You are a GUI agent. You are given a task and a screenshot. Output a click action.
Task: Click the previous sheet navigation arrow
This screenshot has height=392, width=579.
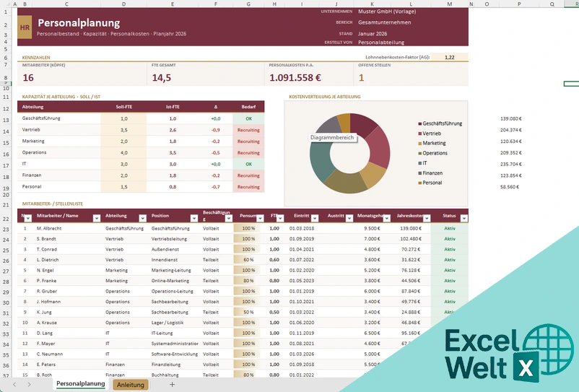coord(14,384)
